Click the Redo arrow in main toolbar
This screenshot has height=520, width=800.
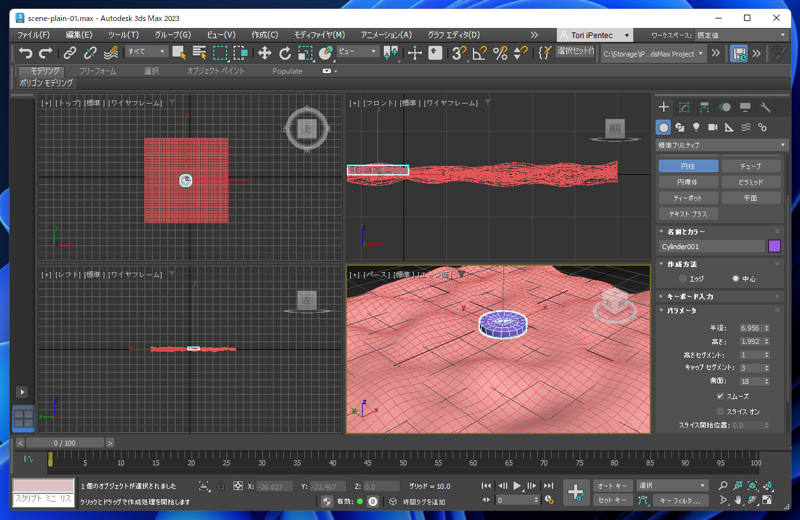(x=46, y=53)
